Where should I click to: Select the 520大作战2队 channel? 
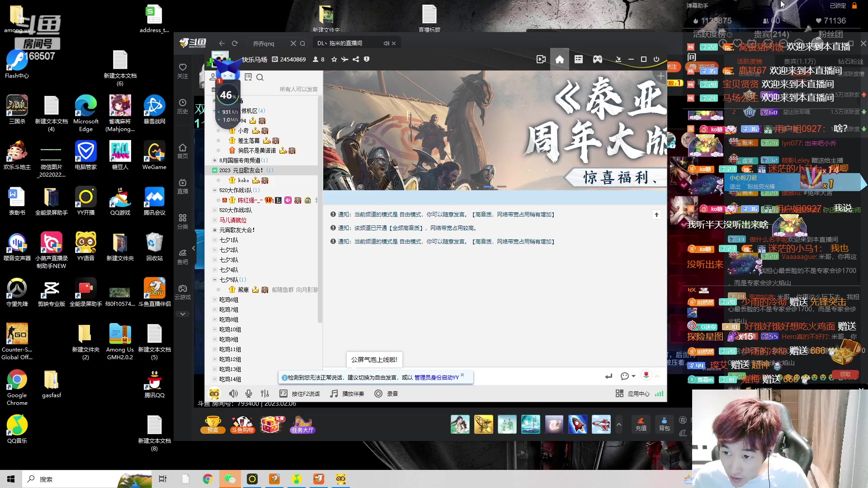coord(236,210)
